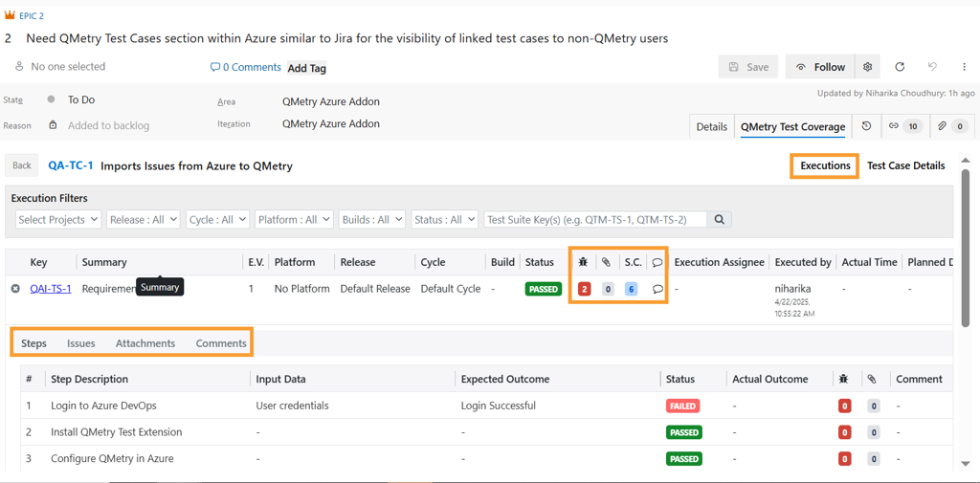Switch to the Test Case Details tab
Viewport: 980px width, 483px height.
pyautogui.click(x=905, y=165)
